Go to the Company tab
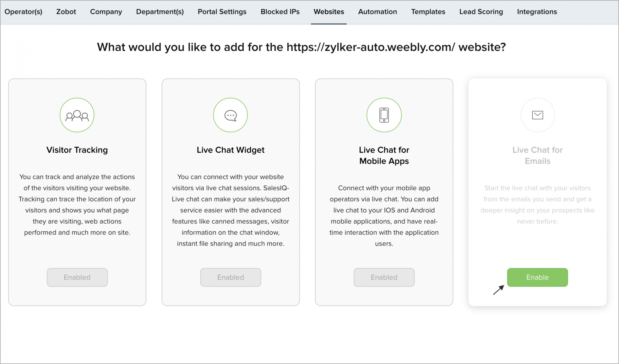 click(x=106, y=12)
